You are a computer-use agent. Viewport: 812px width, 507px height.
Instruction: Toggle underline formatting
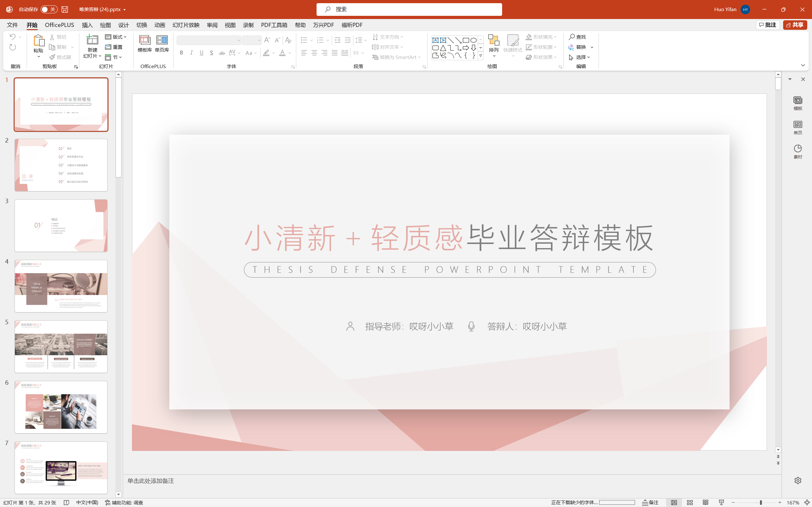coord(201,53)
